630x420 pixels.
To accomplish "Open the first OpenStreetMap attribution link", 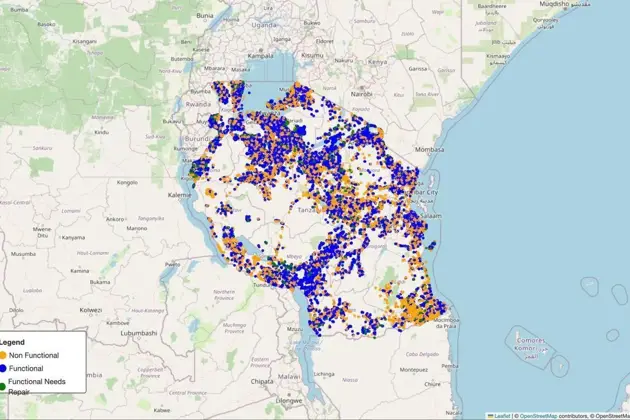I will click(x=538, y=416).
